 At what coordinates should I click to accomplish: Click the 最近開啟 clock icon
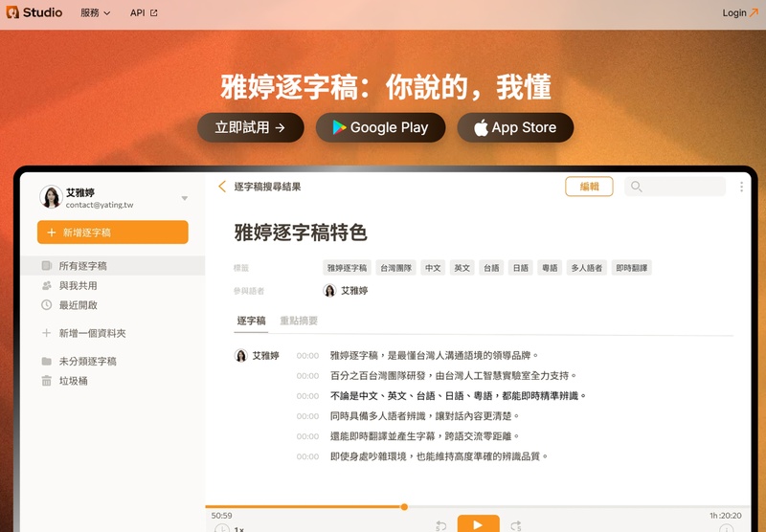point(46,305)
